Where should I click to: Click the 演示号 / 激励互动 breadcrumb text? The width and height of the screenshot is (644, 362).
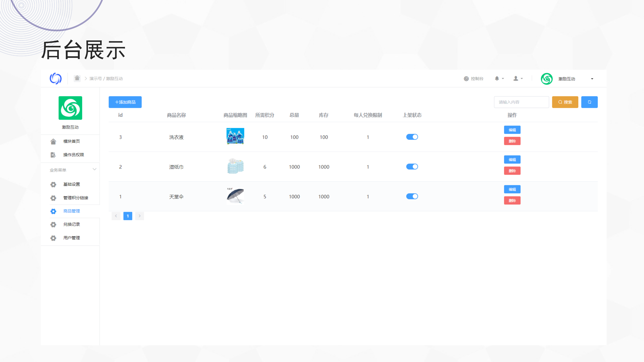point(106,79)
